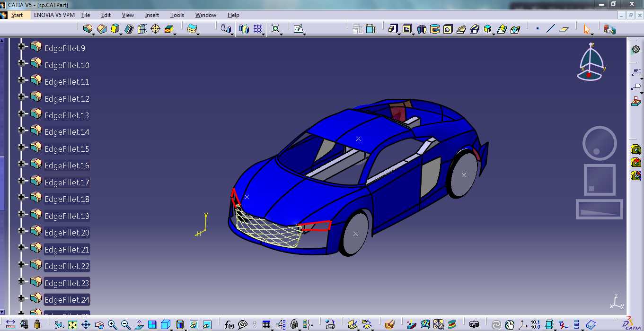Toggle Fly mode view
This screenshot has height=331, width=644.
point(59,324)
